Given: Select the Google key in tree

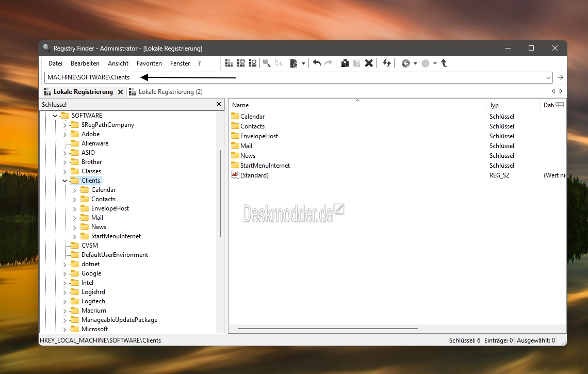Looking at the screenshot, I should coord(91,273).
